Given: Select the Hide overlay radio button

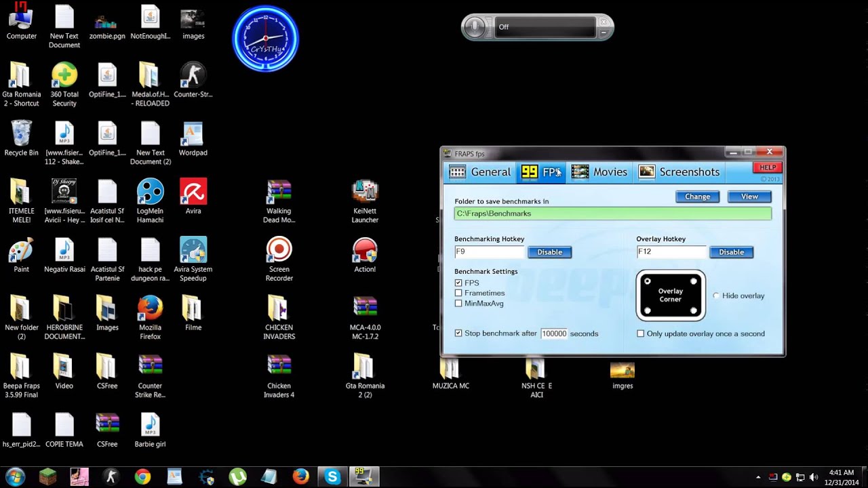Looking at the screenshot, I should (x=716, y=296).
